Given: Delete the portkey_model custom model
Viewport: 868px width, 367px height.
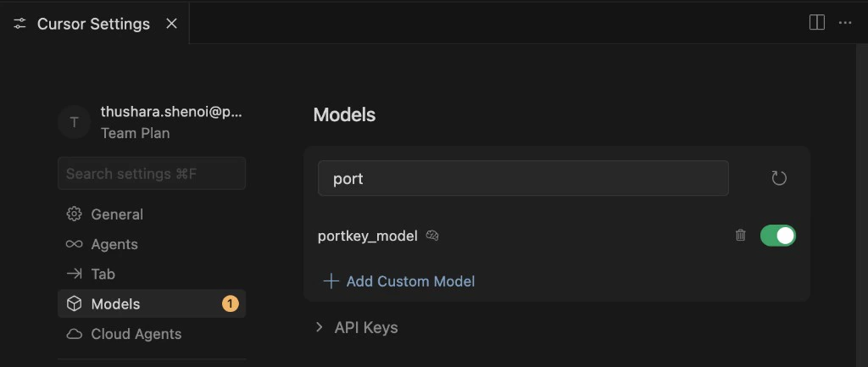Looking at the screenshot, I should point(740,236).
